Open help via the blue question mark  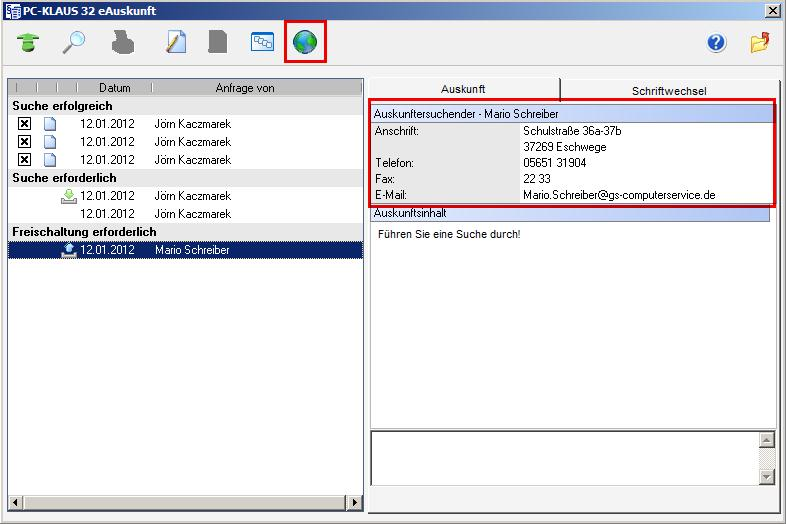[716, 42]
